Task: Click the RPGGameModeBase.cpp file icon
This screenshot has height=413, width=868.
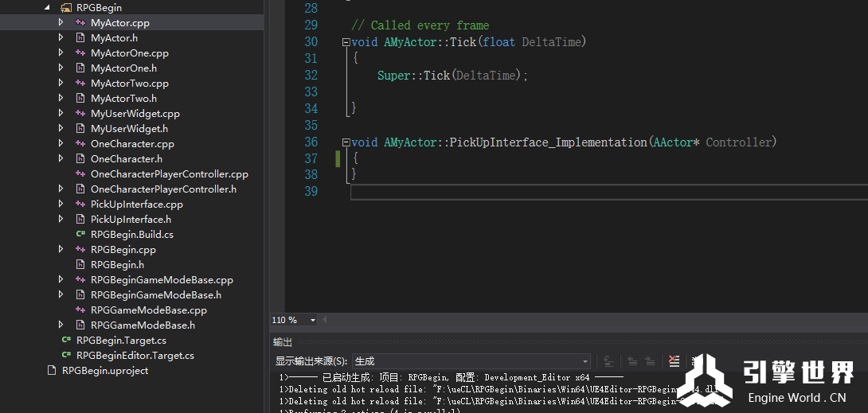Action: [x=80, y=310]
